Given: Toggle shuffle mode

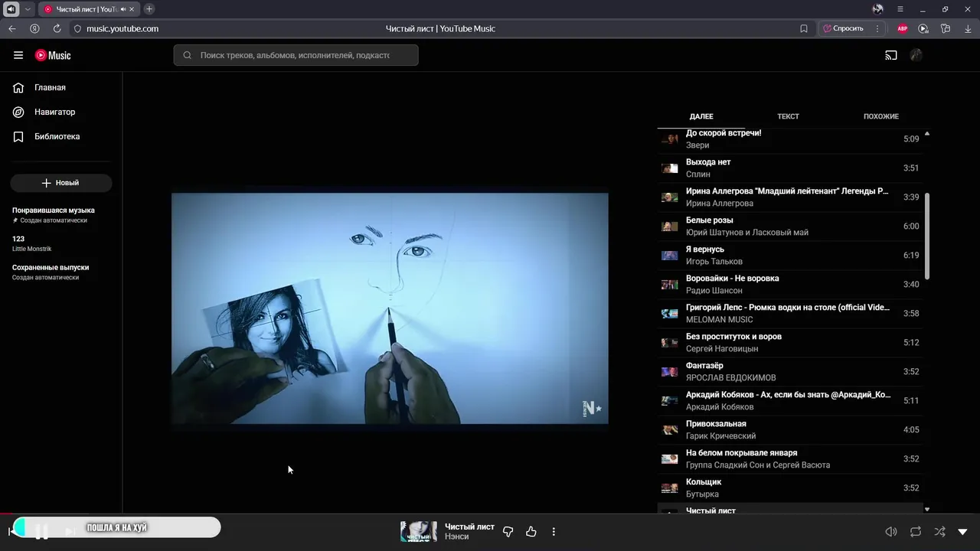Looking at the screenshot, I should coord(939,531).
